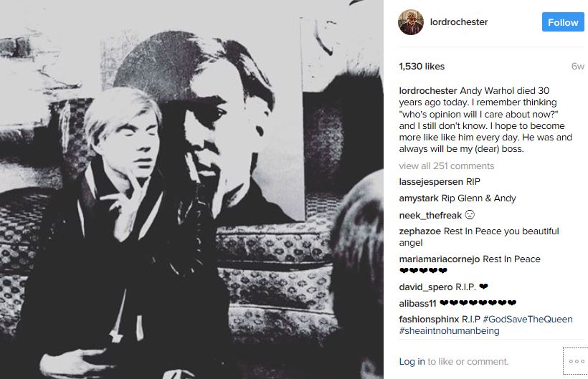Visit mariamariacornejo's profile
This screenshot has height=379, width=588.
439,259
